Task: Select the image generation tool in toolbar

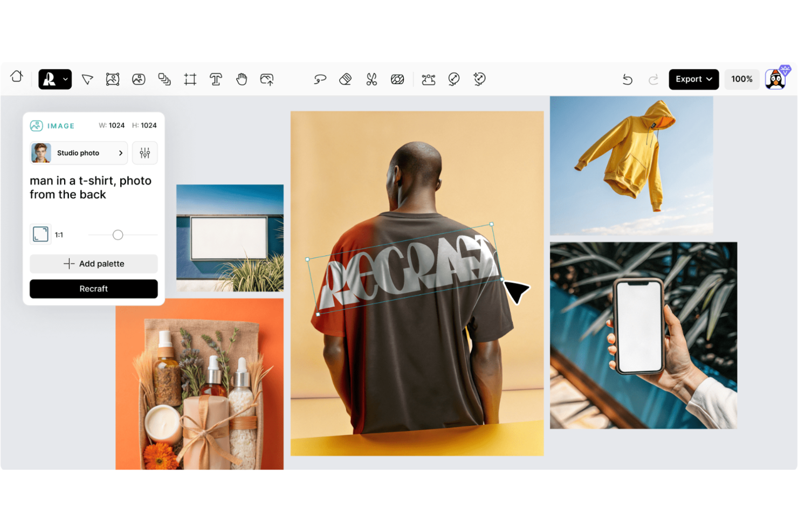Action: [x=139, y=80]
